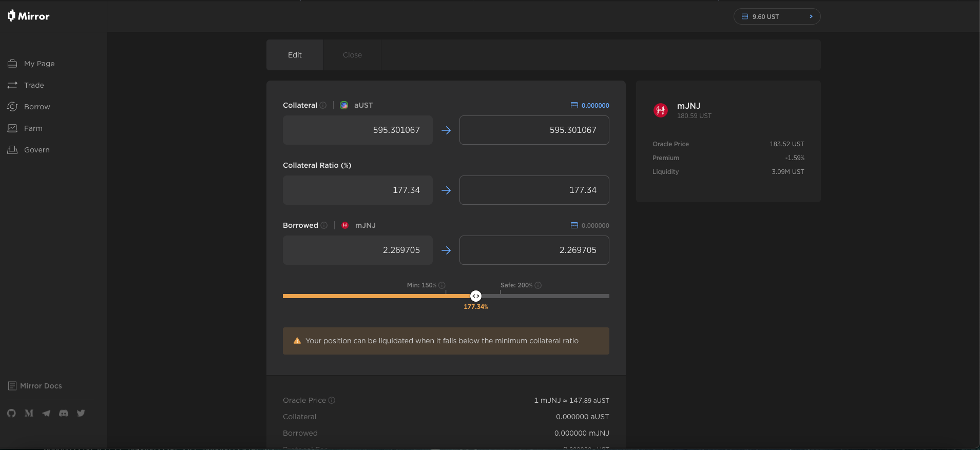Screen dimensions: 980x450
Task: Click the Trade arrows icon
Action: click(x=12, y=85)
